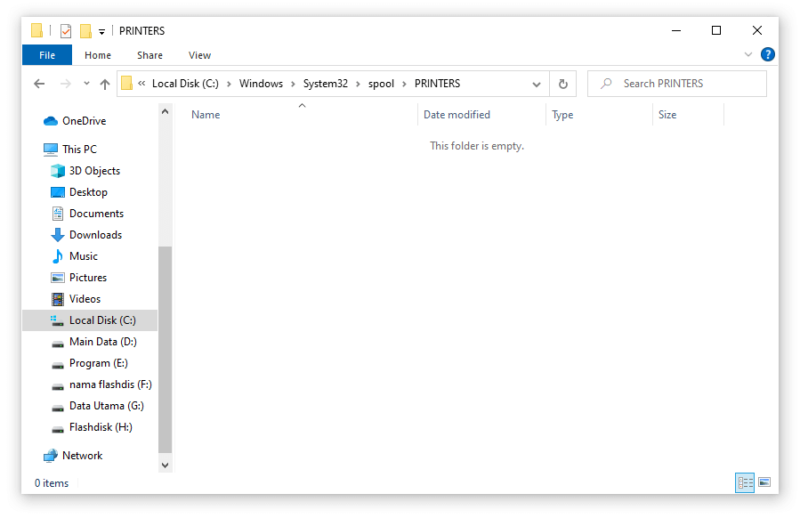800x518 pixels.
Task: Click System32 in the address breadcrumb
Action: pos(326,84)
